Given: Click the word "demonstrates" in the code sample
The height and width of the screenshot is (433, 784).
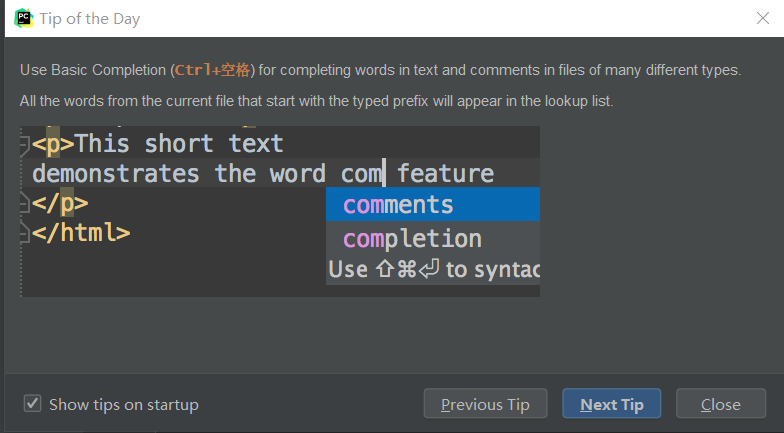Looking at the screenshot, I should pos(115,174).
